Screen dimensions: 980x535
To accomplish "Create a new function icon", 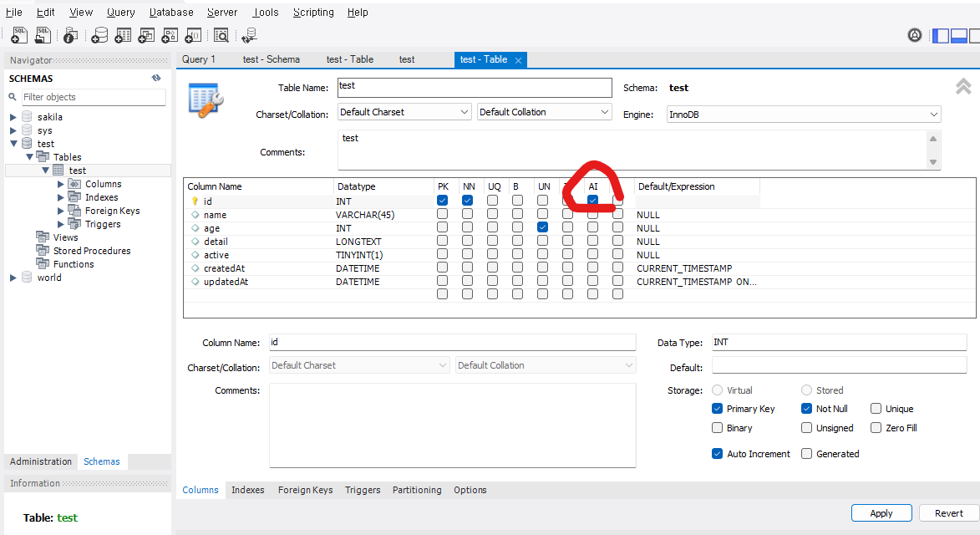I will tap(193, 35).
